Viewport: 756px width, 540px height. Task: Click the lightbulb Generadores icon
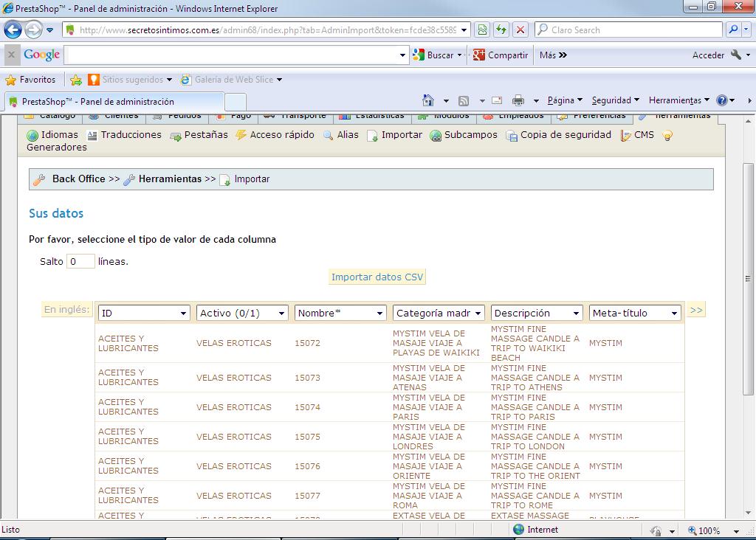667,135
